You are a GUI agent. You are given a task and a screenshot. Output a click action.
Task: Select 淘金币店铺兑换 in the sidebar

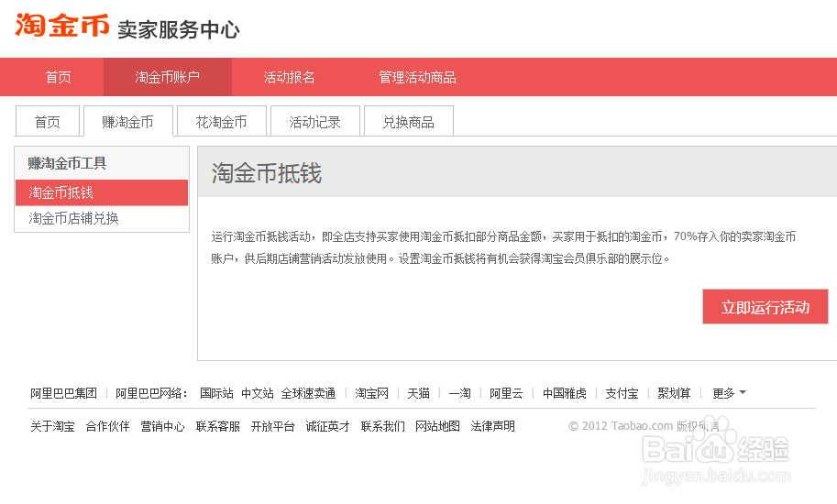73,218
